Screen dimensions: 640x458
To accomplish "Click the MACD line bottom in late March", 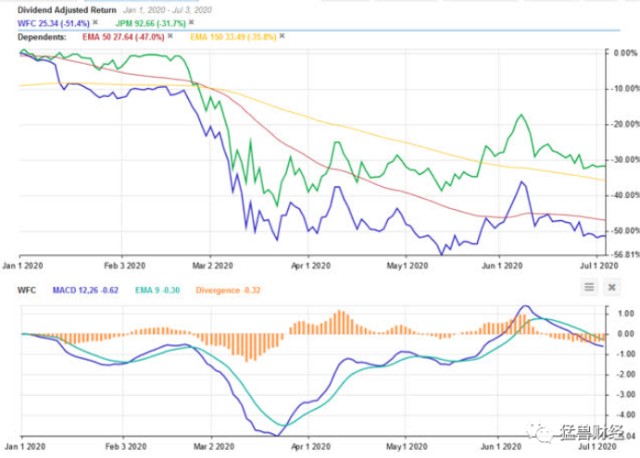I will click(x=277, y=436).
